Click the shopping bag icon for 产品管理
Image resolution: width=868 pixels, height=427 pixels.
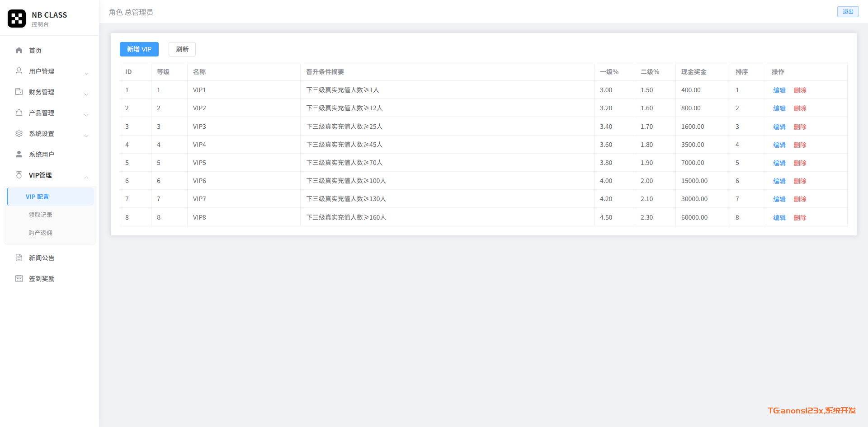click(x=19, y=113)
